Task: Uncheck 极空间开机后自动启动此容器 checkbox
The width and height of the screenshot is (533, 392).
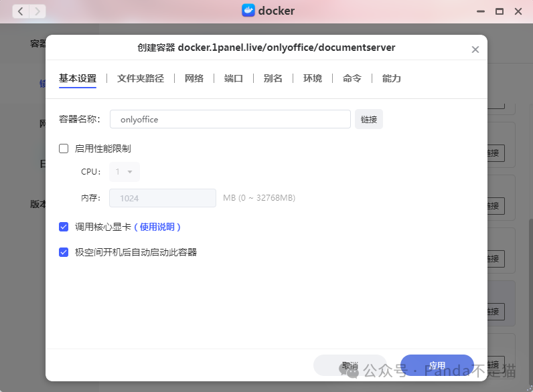Action: 64,252
